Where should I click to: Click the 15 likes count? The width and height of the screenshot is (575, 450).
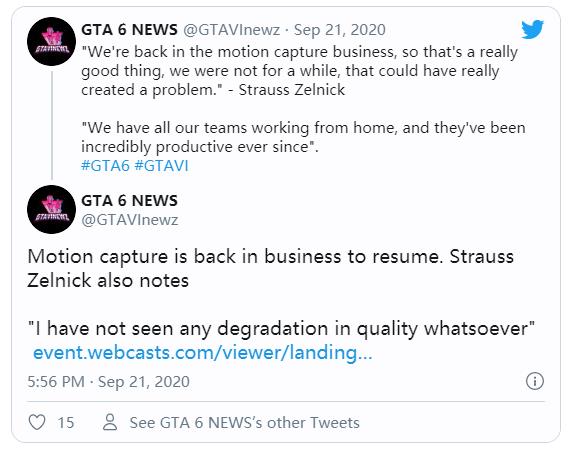click(x=66, y=422)
